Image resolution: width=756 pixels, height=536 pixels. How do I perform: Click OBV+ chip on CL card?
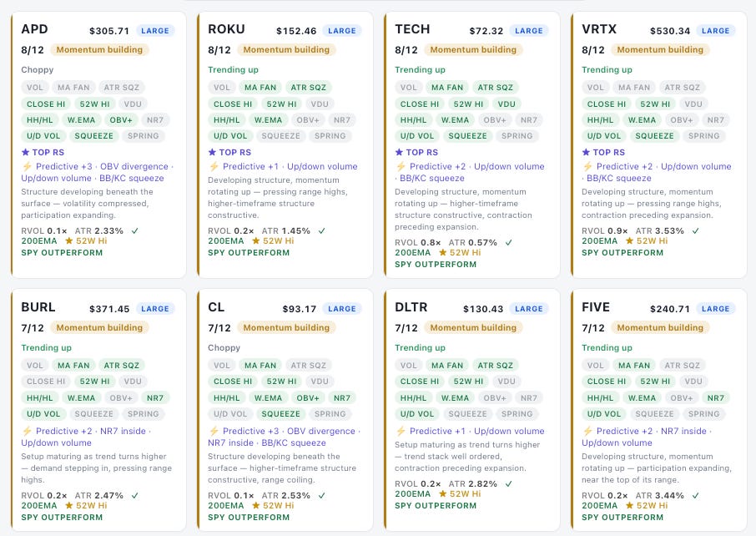pyautogui.click(x=308, y=398)
